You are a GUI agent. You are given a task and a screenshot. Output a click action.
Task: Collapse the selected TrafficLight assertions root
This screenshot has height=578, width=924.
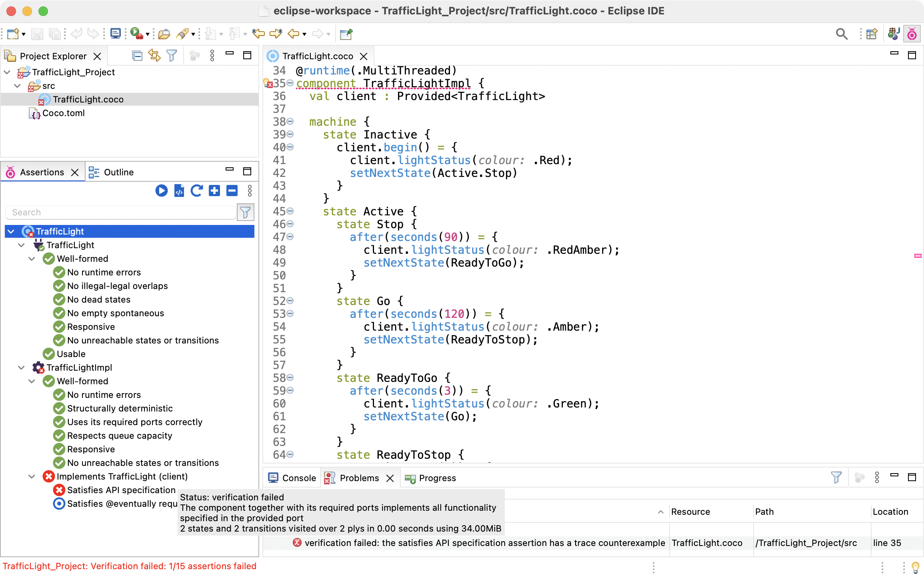tap(11, 231)
